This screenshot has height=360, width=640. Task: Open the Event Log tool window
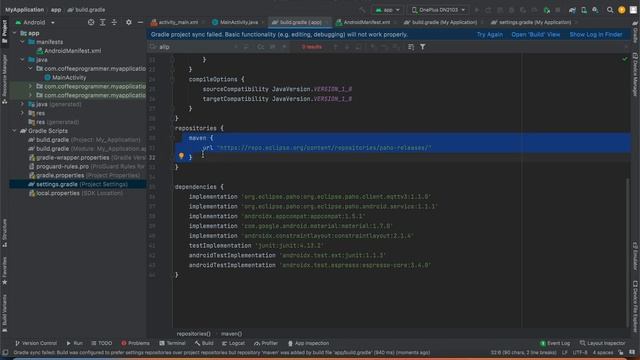click(x=555, y=343)
